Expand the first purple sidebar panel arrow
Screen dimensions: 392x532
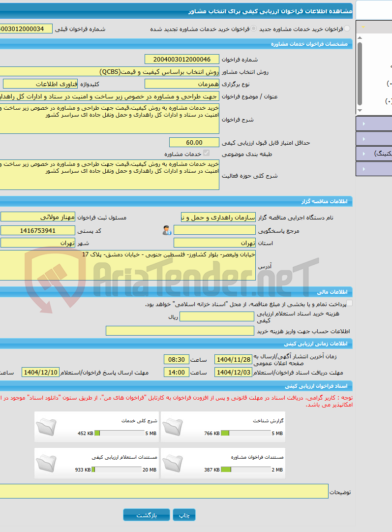click(x=364, y=124)
